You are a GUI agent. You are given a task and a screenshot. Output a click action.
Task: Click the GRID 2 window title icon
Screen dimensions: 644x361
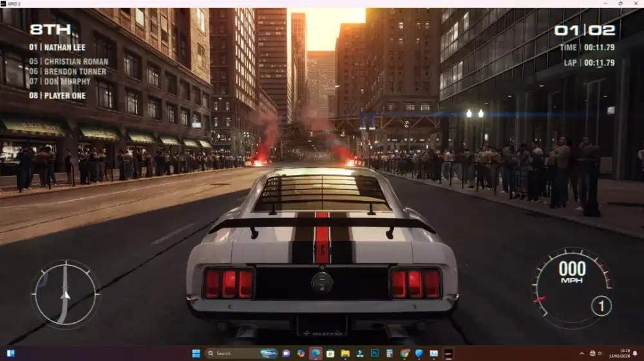click(3, 4)
